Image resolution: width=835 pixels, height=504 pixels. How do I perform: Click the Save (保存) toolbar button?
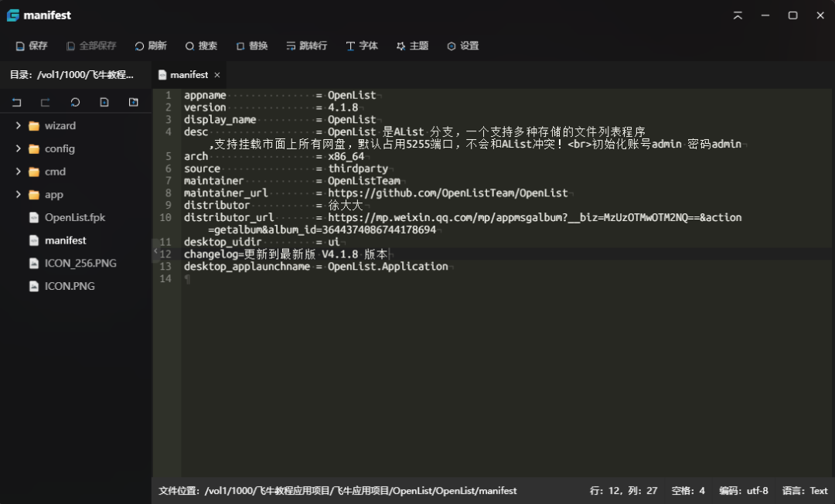[x=32, y=46]
